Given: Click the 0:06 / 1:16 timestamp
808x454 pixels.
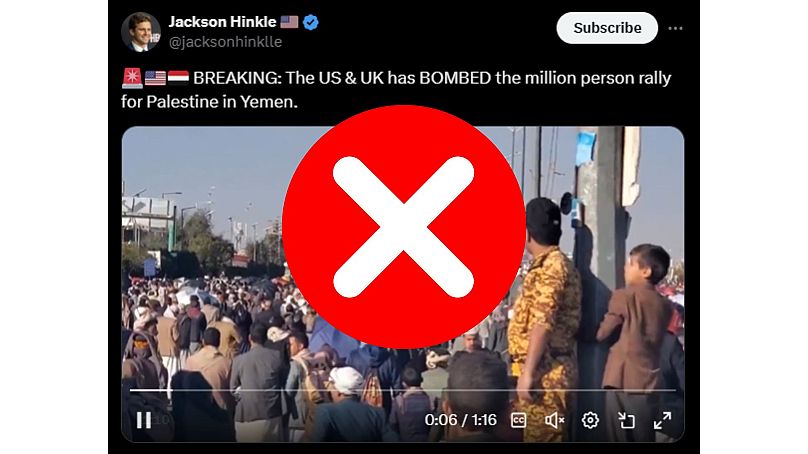Looking at the screenshot, I should 461,420.
